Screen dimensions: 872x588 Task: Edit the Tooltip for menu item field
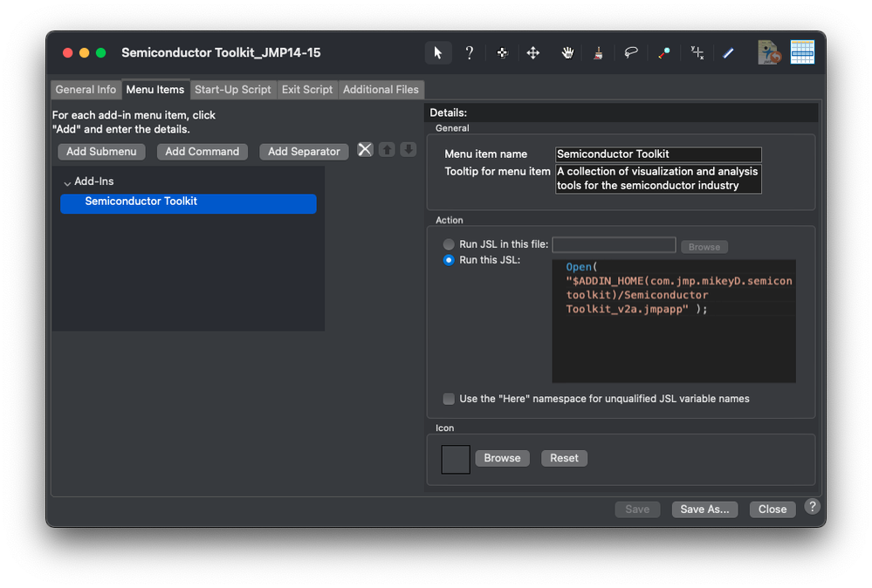(658, 178)
